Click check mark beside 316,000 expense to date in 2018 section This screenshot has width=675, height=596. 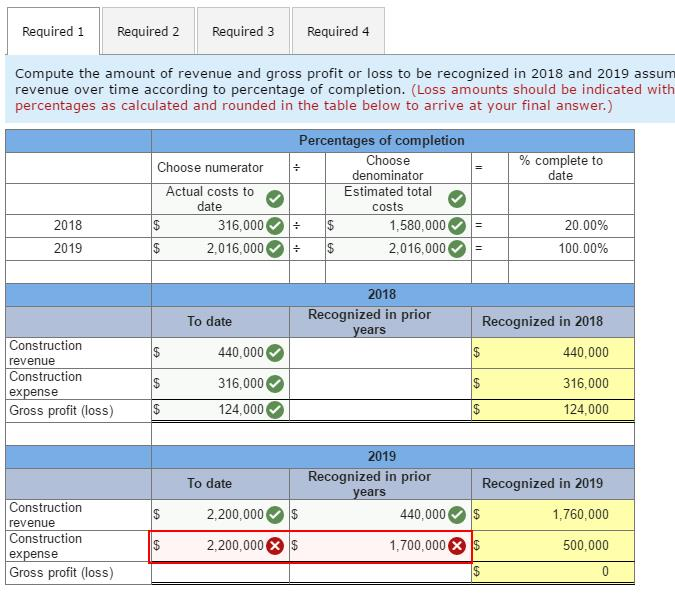pos(275,384)
